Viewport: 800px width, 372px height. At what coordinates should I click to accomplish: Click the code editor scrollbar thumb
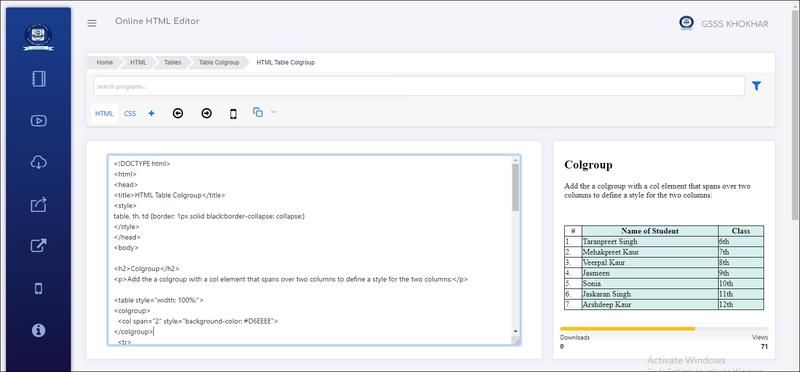(x=515, y=188)
